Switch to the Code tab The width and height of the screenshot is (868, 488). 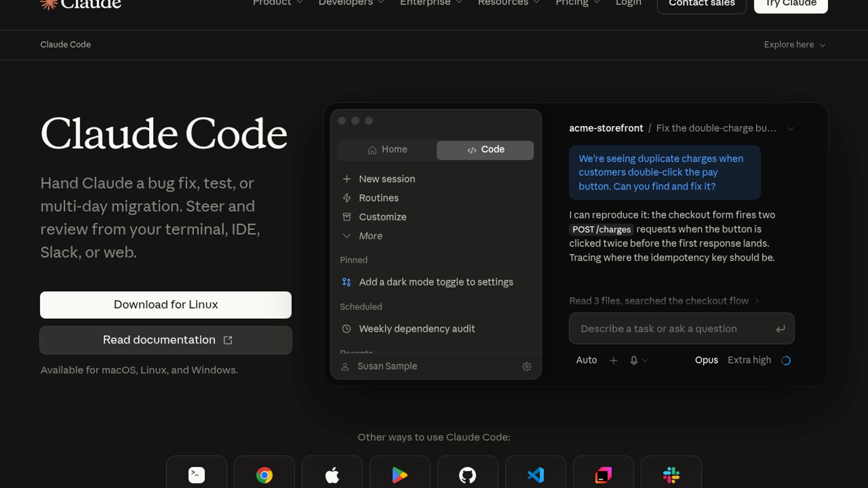tap(485, 150)
